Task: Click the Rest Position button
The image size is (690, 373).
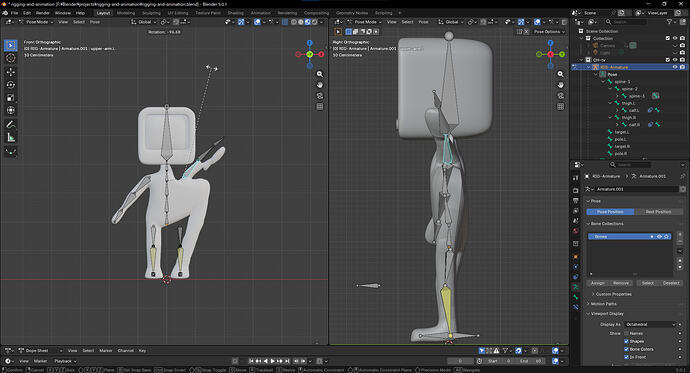Action: [x=658, y=212]
